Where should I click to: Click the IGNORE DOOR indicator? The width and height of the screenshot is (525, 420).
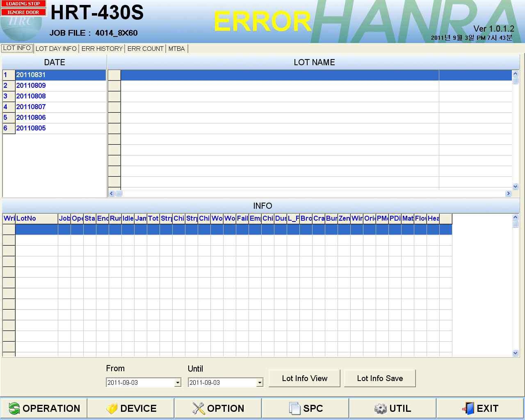coord(23,12)
